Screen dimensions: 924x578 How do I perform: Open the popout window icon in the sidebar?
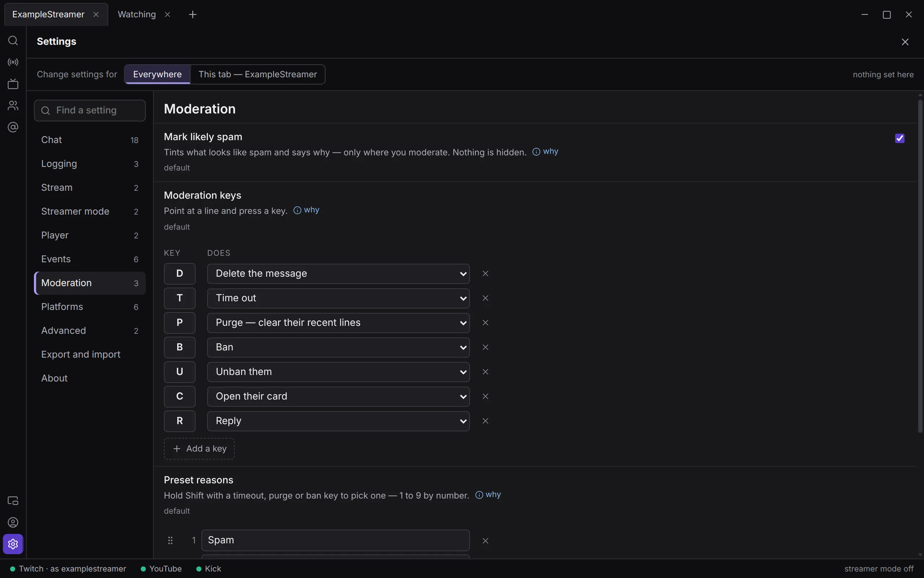(x=13, y=501)
